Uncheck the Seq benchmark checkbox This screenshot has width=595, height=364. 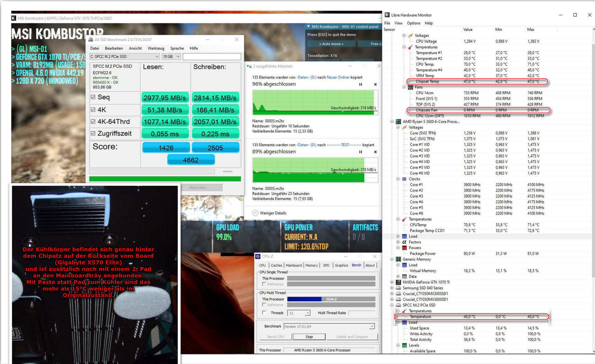point(93,97)
